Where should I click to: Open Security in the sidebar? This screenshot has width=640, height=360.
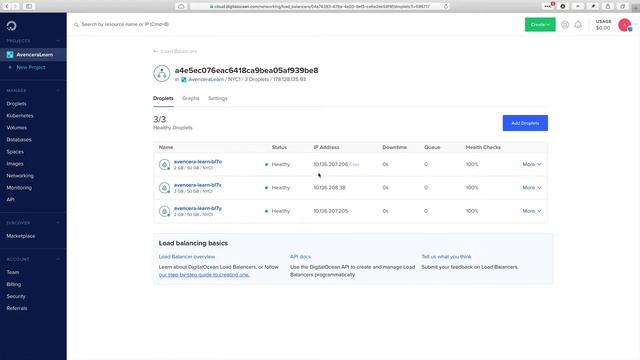pos(16,296)
